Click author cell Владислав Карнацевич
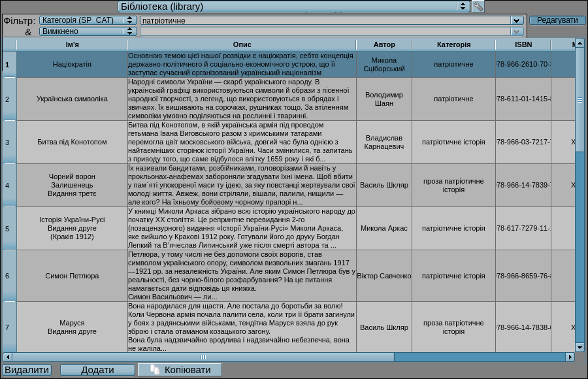588x379 pixels. click(x=384, y=142)
